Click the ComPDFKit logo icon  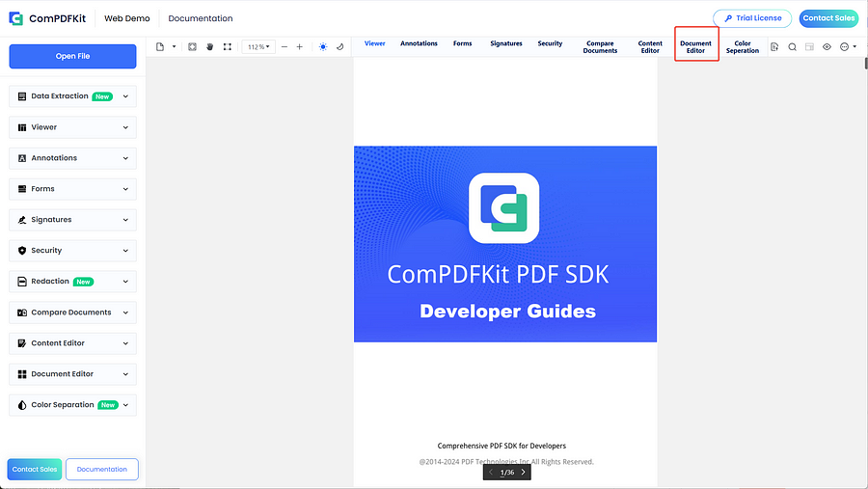coord(15,18)
